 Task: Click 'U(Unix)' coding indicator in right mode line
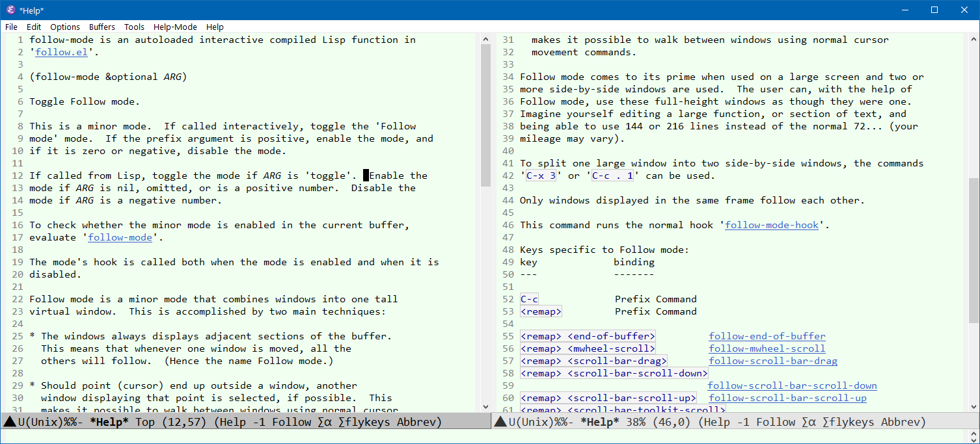click(x=532, y=422)
